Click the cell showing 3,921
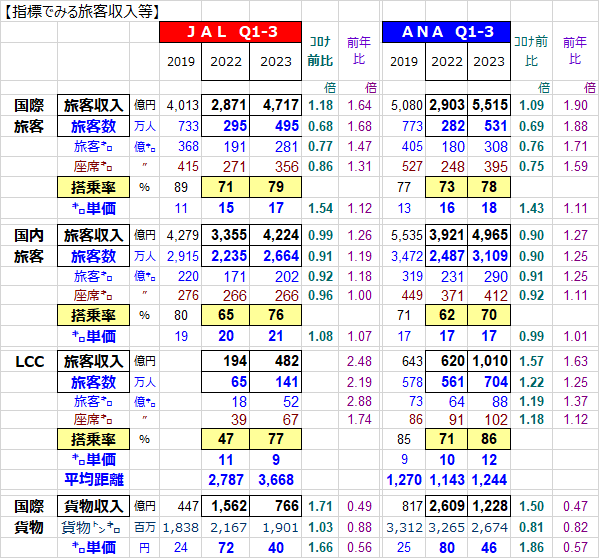The height and width of the screenshot is (558, 599). 447,235
